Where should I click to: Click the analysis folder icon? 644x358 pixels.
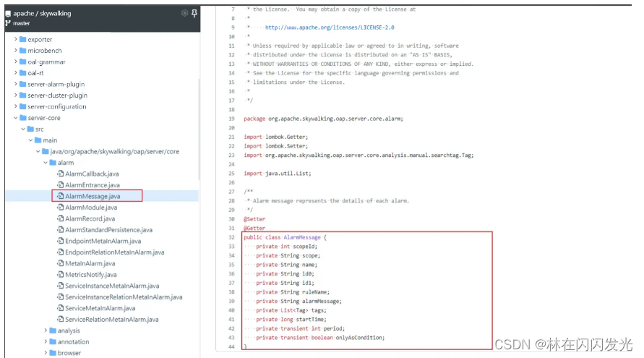tap(53, 331)
